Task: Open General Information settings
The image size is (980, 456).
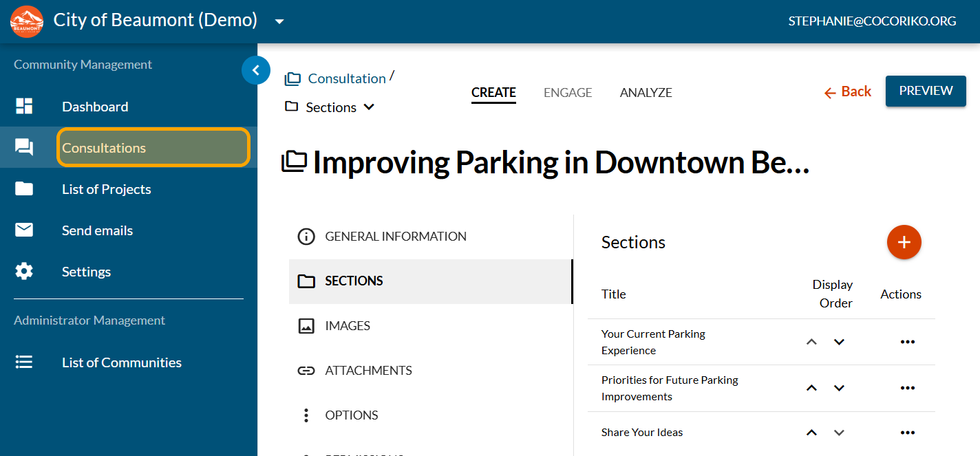Action: [x=395, y=237]
